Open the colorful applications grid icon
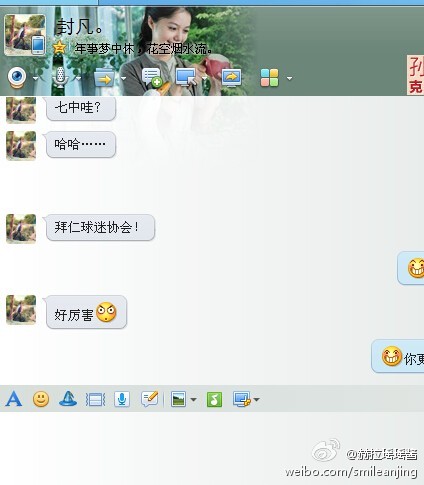This screenshot has width=424, height=485. (x=269, y=78)
